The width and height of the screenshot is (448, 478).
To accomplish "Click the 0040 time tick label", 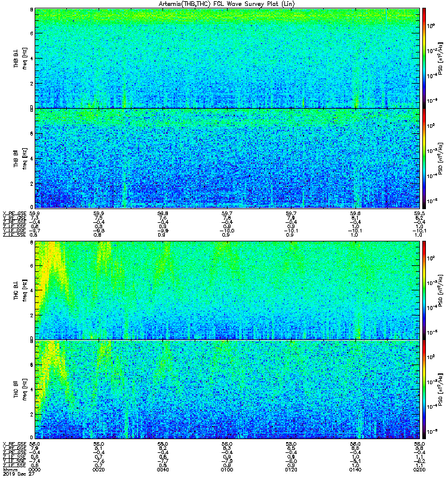I will 162,470.
